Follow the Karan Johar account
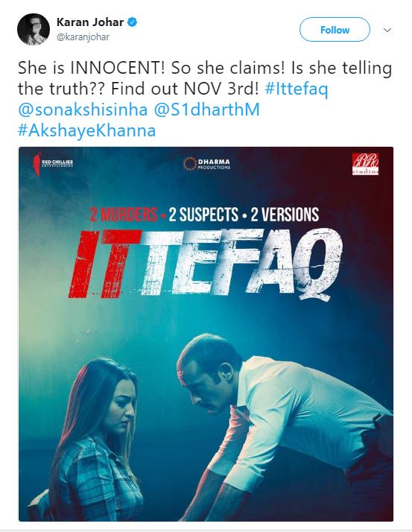This screenshot has height=532, width=412. [x=335, y=30]
